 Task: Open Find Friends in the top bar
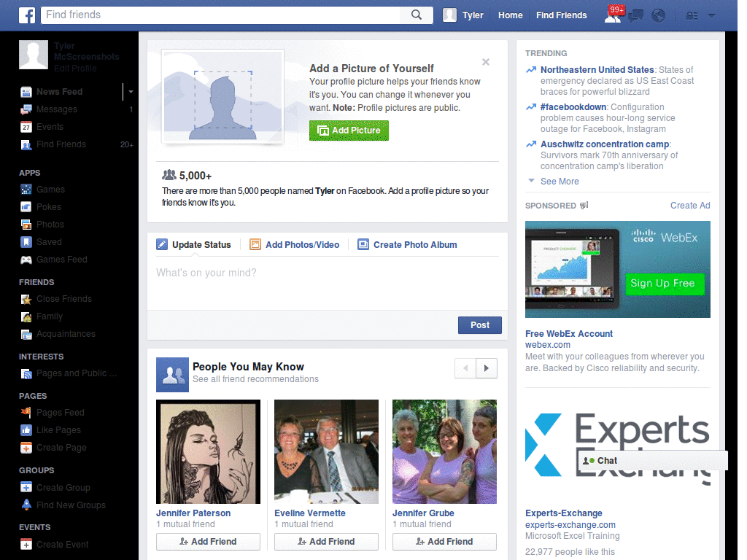point(561,15)
